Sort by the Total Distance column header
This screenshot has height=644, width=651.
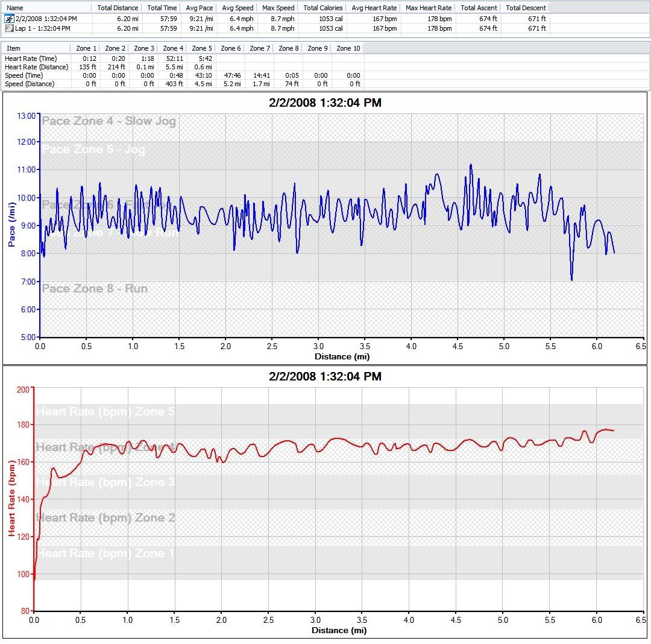click(x=118, y=8)
